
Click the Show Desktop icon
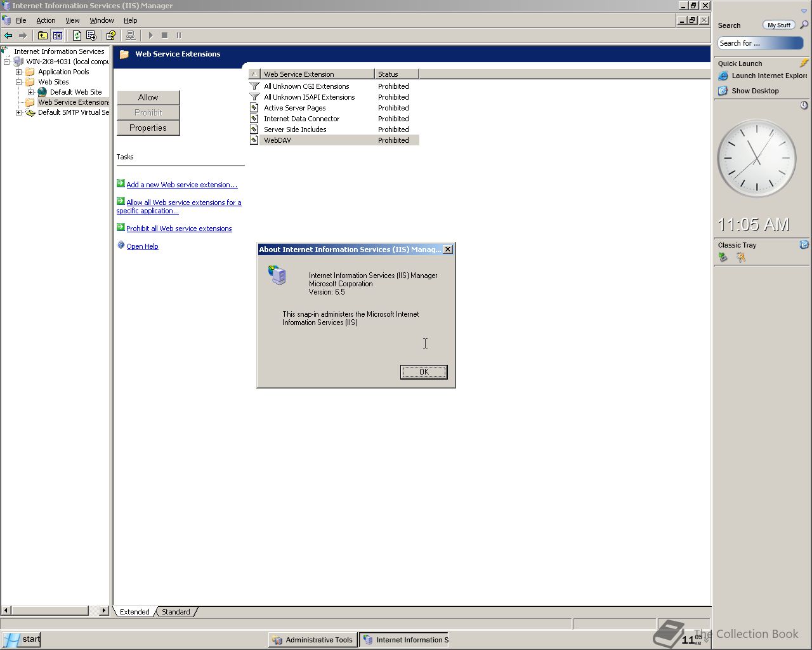click(x=723, y=91)
